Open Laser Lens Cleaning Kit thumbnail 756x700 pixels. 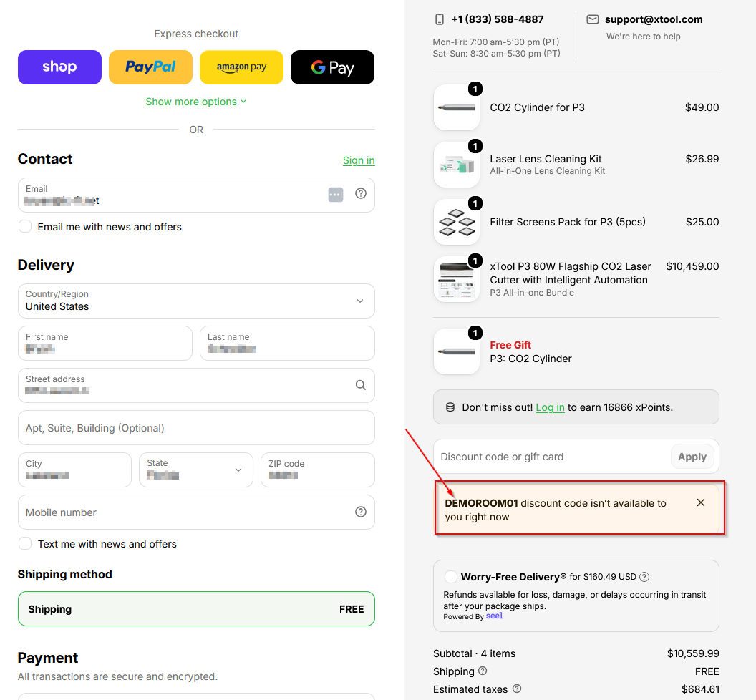click(457, 165)
